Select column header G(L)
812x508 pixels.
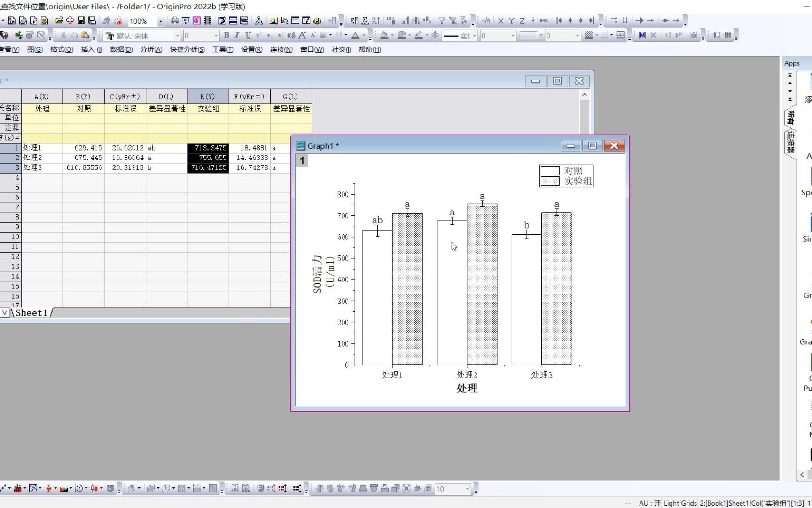coord(291,96)
